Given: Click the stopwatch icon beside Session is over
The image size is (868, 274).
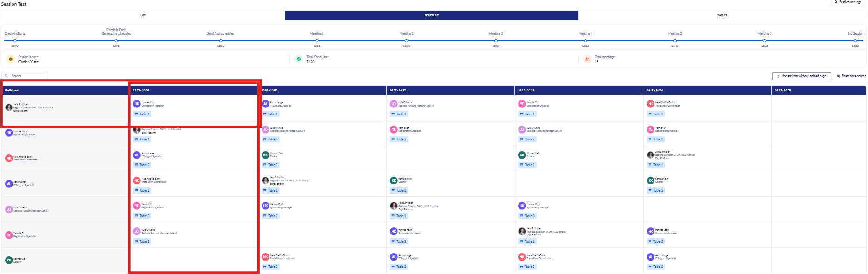Looking at the screenshot, I should tap(11, 59).
